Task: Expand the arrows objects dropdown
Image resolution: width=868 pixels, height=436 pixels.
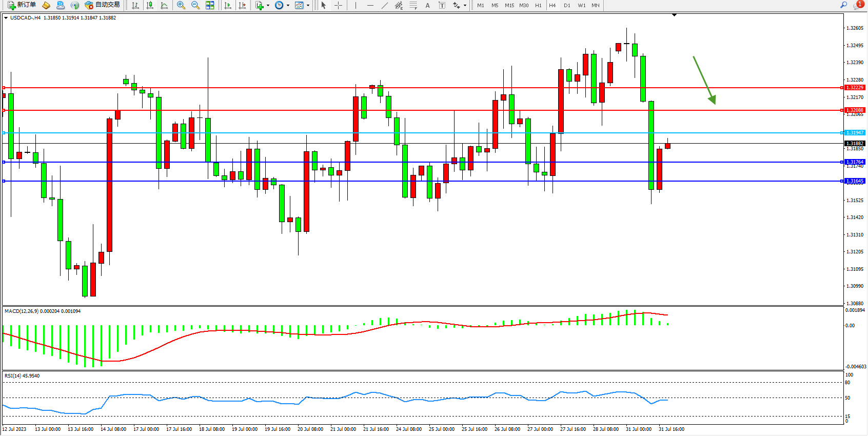Action: 465,5
